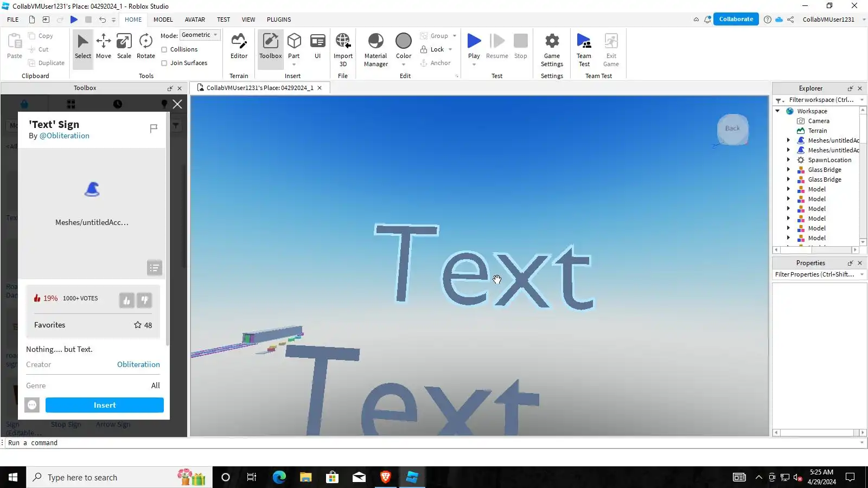Open the asset details list icon
Image resolution: width=868 pixels, height=488 pixels.
155,268
